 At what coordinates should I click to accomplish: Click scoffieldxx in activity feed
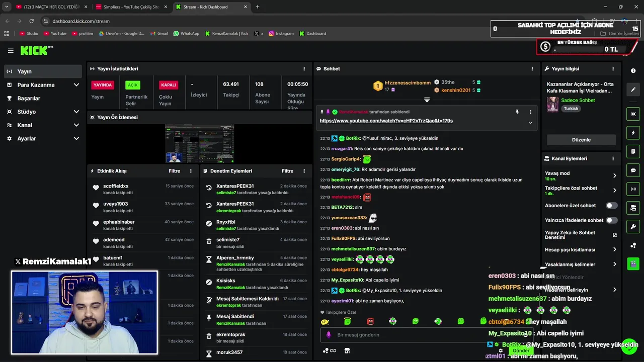tap(116, 186)
